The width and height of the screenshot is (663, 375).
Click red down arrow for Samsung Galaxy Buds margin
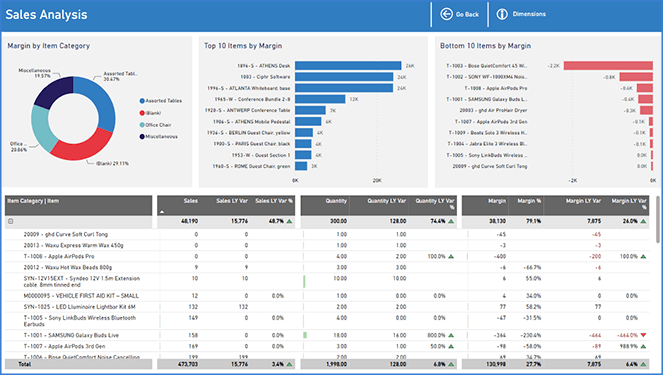click(644, 335)
